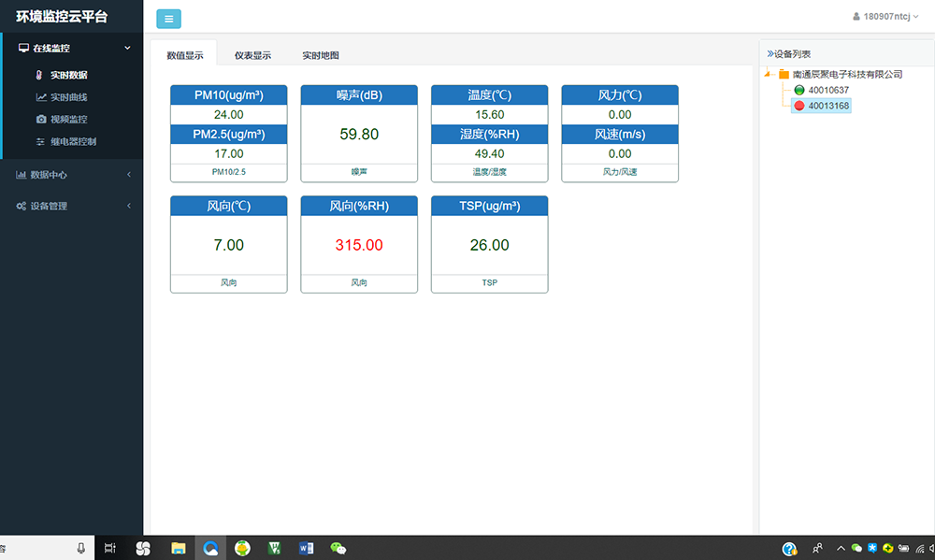This screenshot has width=935, height=560.
Task: Click the 温度(℃) card header
Action: click(490, 94)
